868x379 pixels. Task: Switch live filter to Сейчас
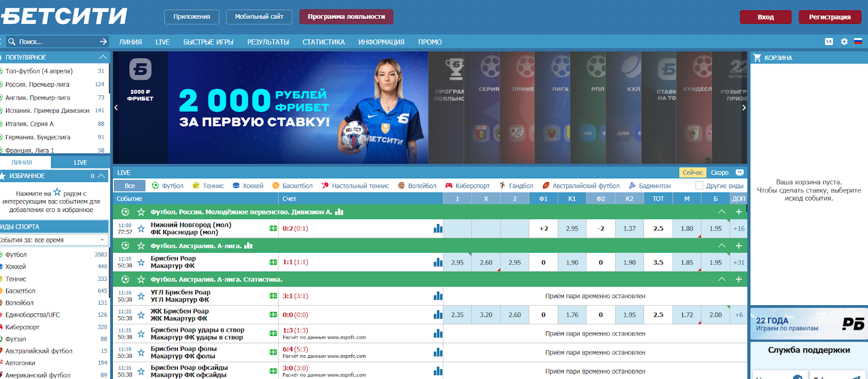click(x=693, y=172)
